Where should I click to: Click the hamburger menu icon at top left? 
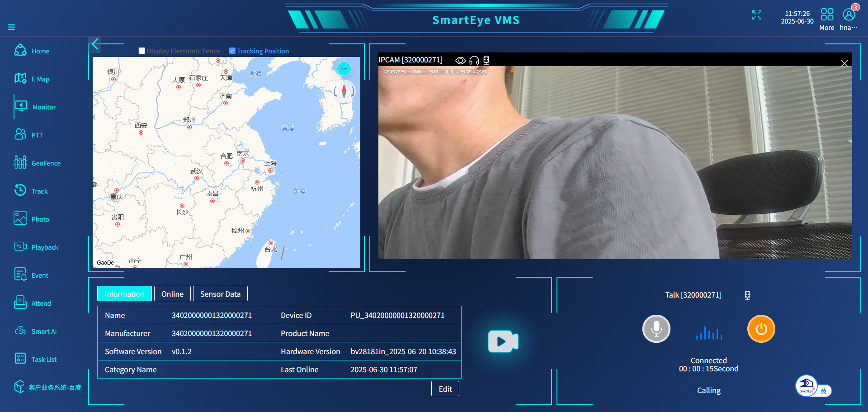click(11, 27)
